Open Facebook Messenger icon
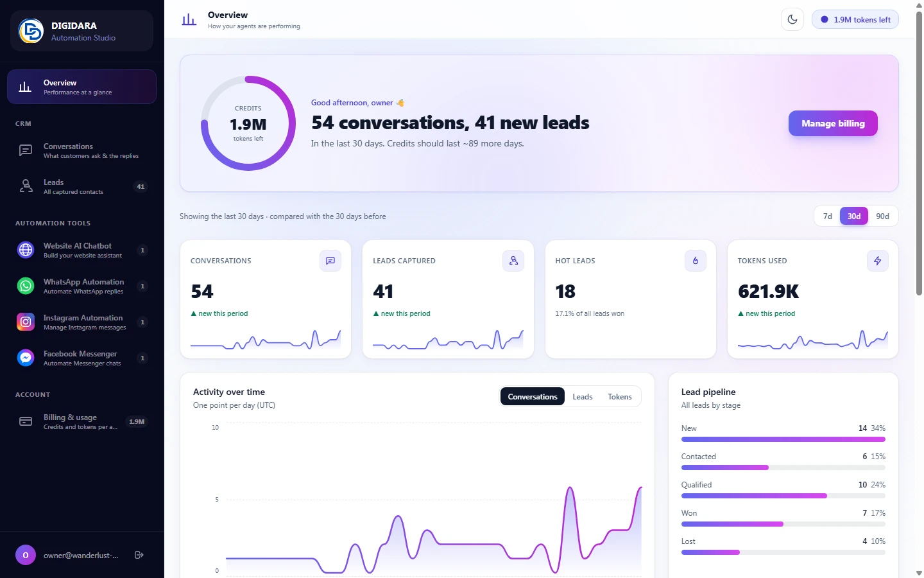Screen dimensions: 924x578 pos(26,358)
